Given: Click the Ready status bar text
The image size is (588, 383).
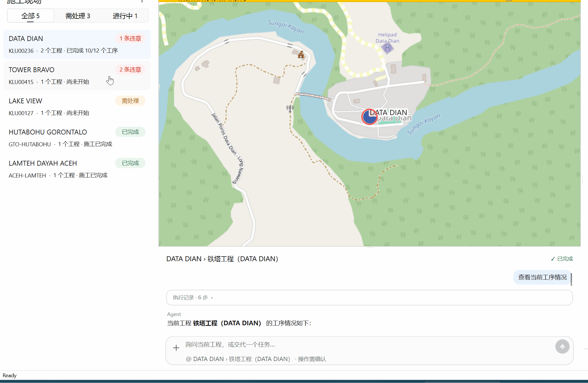Looking at the screenshot, I should coord(10,375).
